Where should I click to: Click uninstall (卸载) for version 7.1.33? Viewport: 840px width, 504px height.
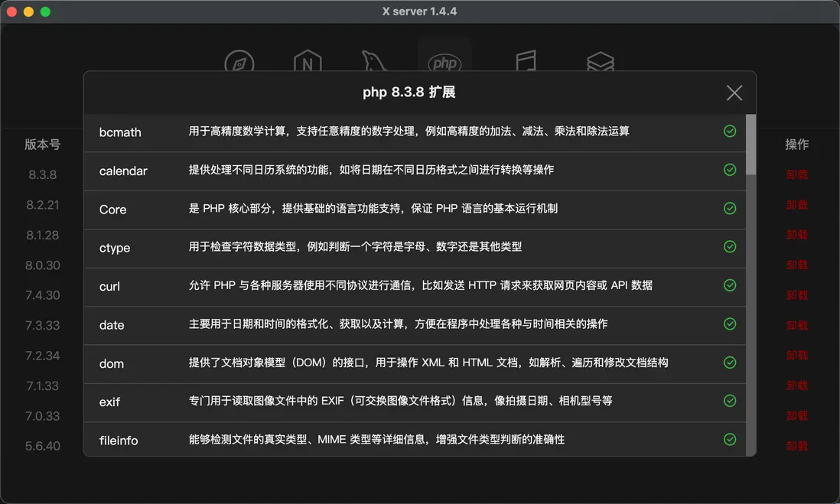coord(796,385)
